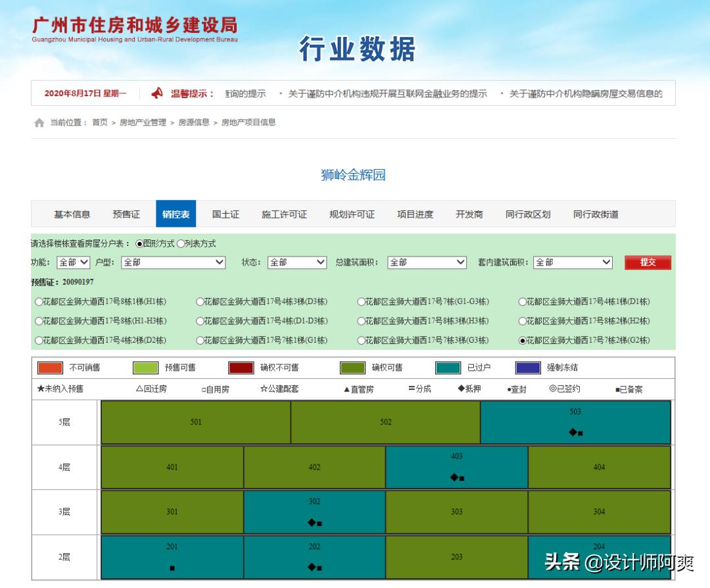Switch to the 开发商 tab
The width and height of the screenshot is (710, 588).
tap(469, 214)
